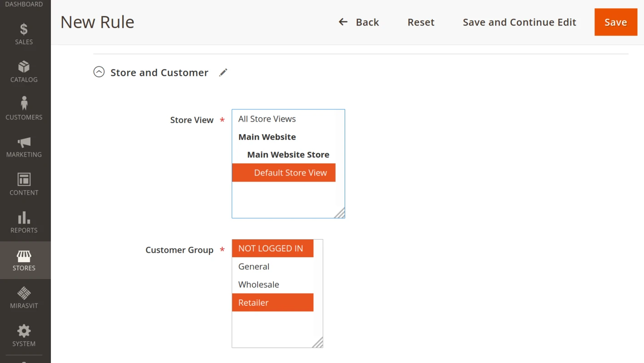Viewport: 644px width, 363px height.
Task: Toggle the Retailer customer group
Action: [253, 303]
